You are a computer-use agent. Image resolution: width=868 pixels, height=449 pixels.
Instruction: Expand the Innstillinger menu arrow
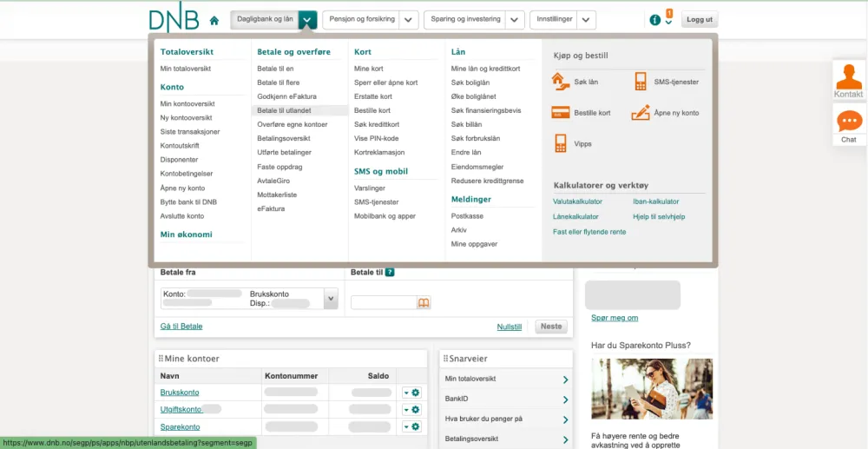pyautogui.click(x=587, y=20)
